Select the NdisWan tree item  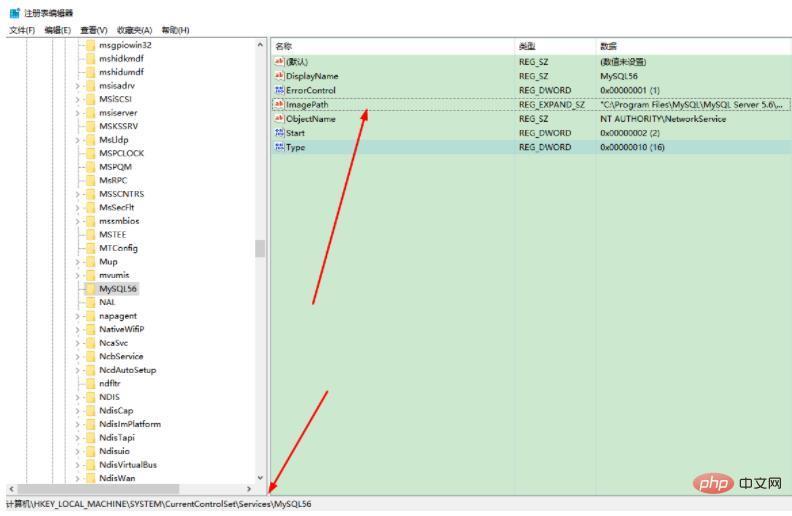click(117, 478)
